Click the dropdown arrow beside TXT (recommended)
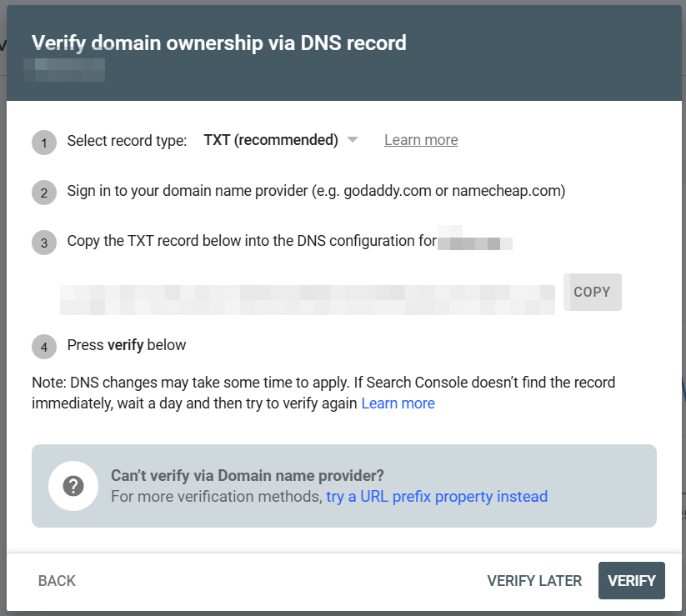Viewport: 686px width, 616px height. pos(353,141)
